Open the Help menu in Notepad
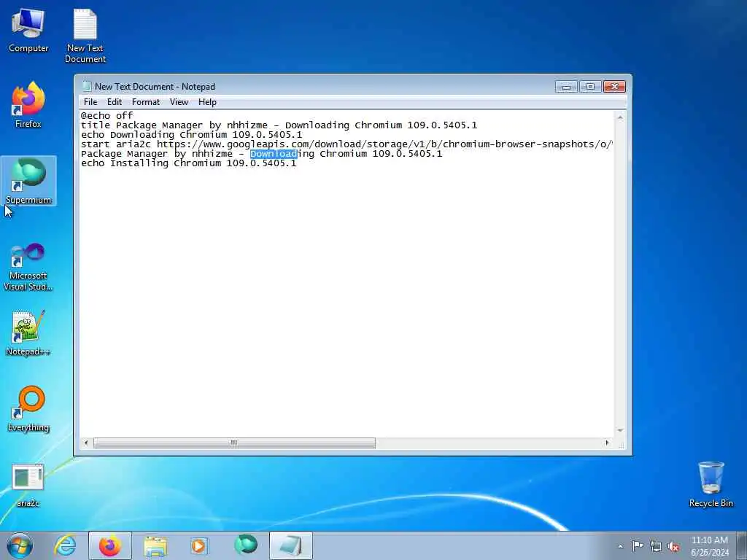The image size is (747, 560). (207, 102)
